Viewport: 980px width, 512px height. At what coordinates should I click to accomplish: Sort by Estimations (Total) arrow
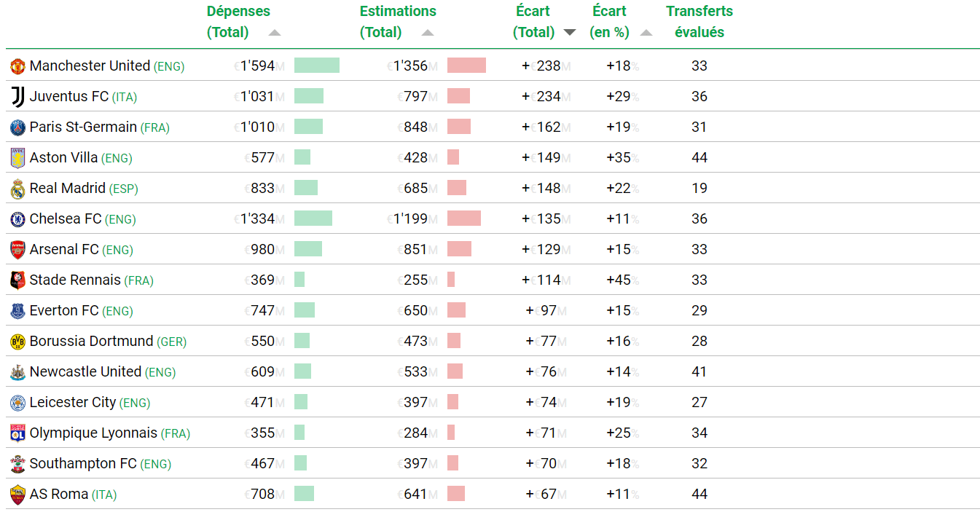tap(428, 33)
